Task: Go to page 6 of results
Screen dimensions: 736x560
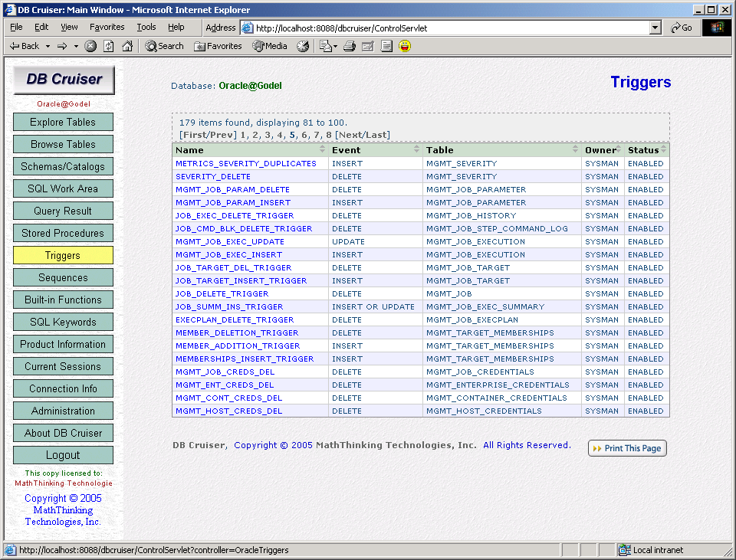Action: coord(304,135)
